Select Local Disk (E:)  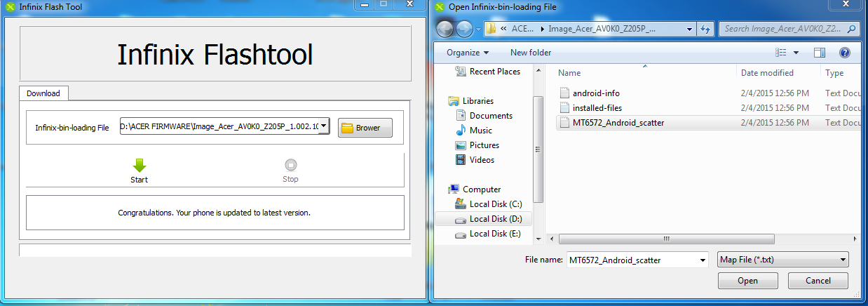pos(495,234)
